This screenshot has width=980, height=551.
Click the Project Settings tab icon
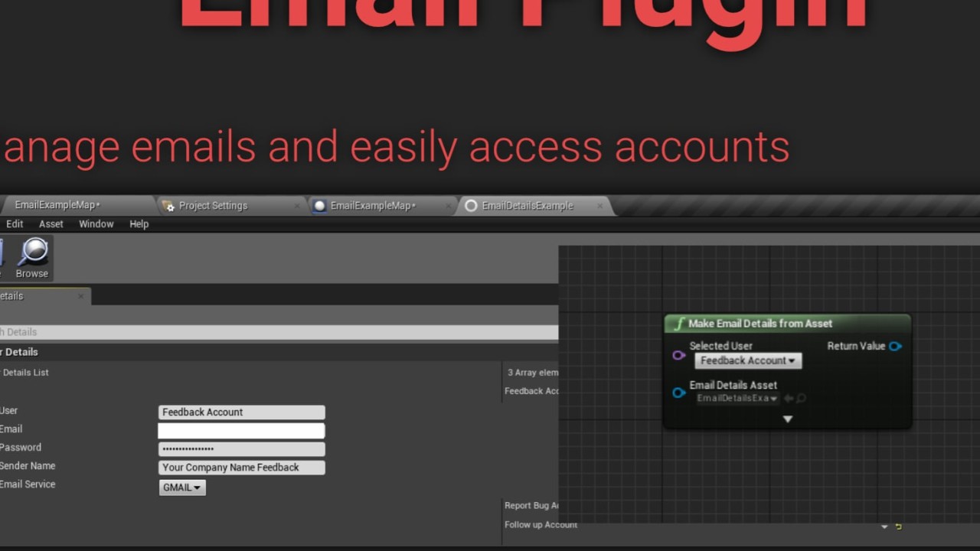coord(168,205)
